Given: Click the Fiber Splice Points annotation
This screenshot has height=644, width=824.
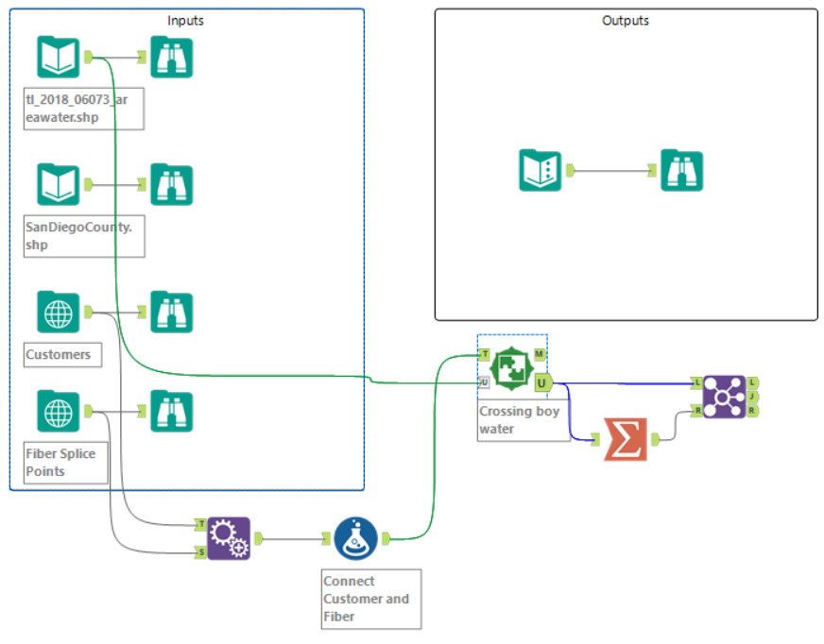Looking at the screenshot, I should [x=66, y=463].
